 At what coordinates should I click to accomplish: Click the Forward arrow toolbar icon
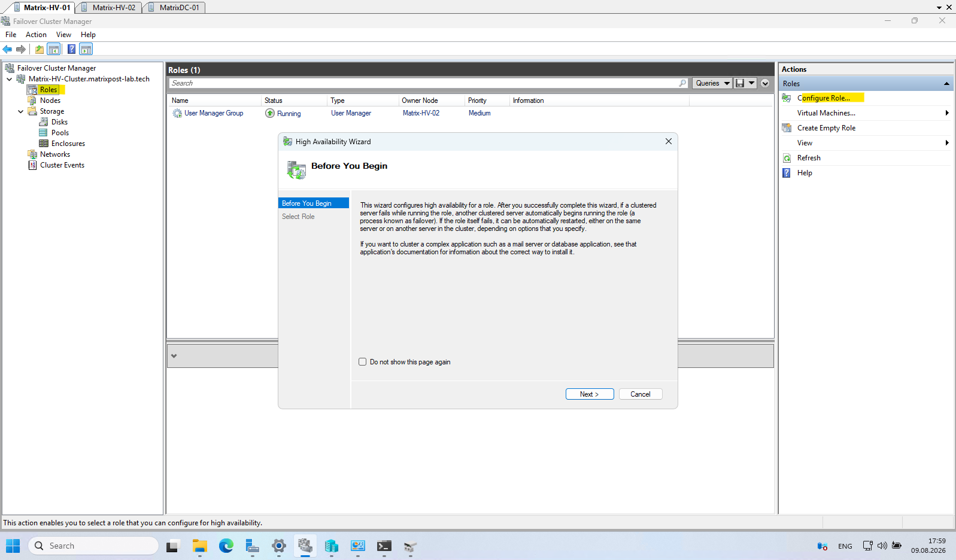[21, 49]
